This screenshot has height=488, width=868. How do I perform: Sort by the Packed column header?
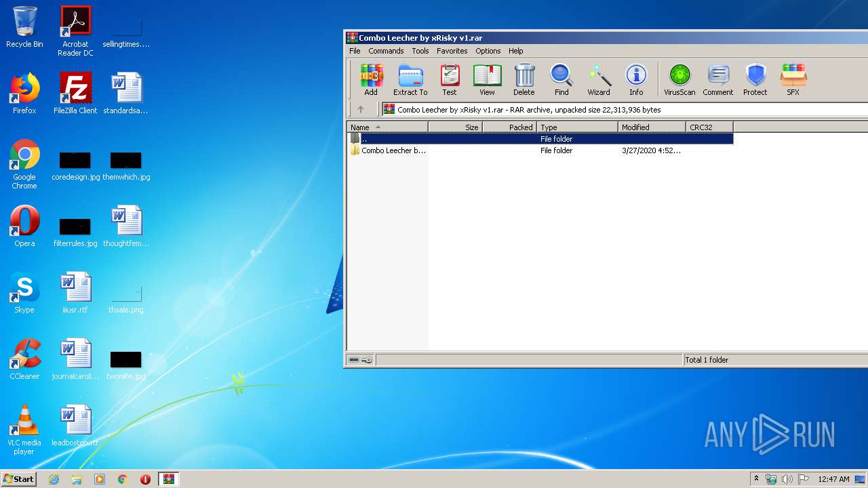509,127
